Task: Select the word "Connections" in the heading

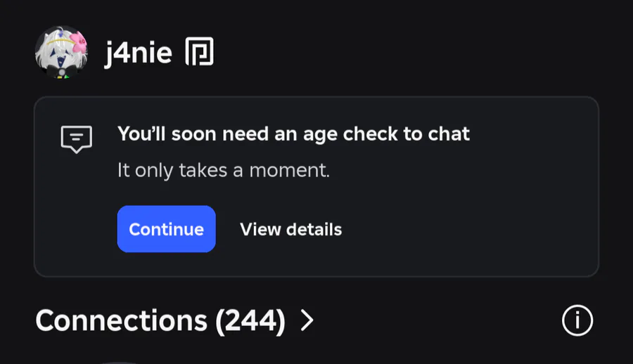Action: click(121, 321)
